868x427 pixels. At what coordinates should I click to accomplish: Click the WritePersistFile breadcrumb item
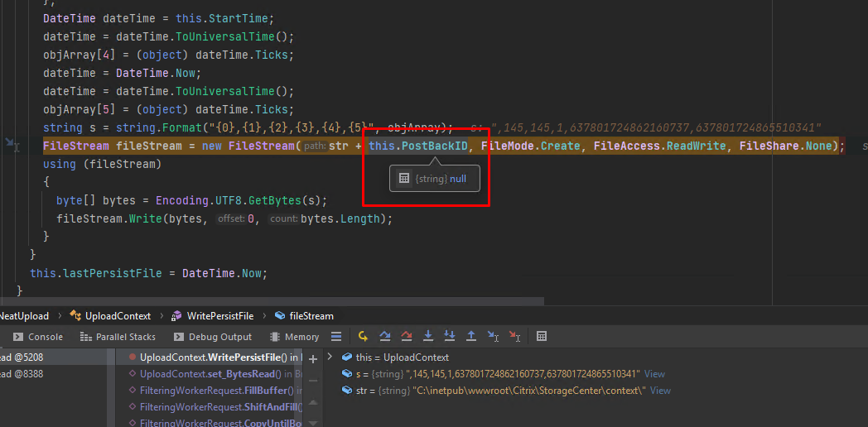(x=216, y=315)
